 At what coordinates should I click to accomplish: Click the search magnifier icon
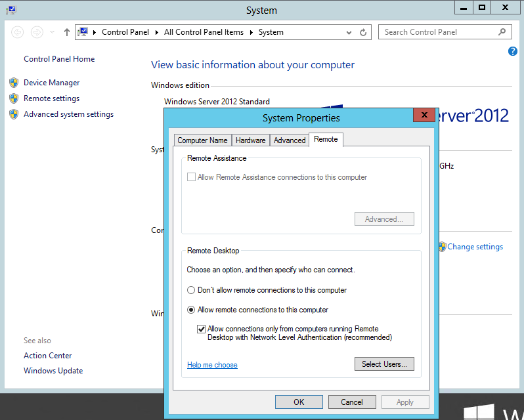pyautogui.click(x=502, y=32)
